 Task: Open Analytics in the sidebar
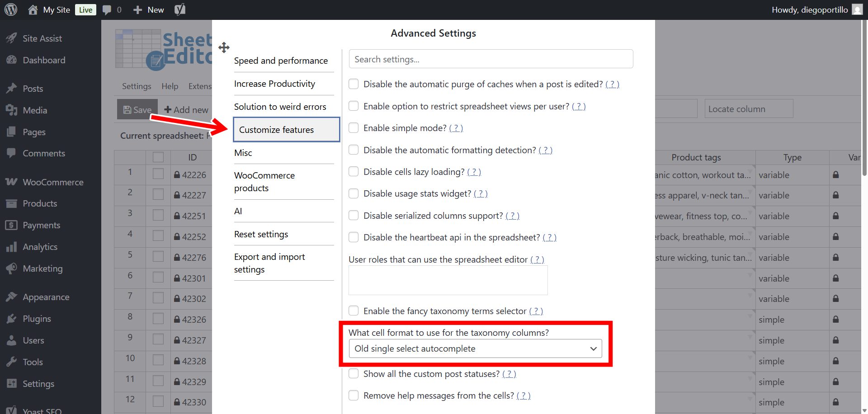click(40, 247)
